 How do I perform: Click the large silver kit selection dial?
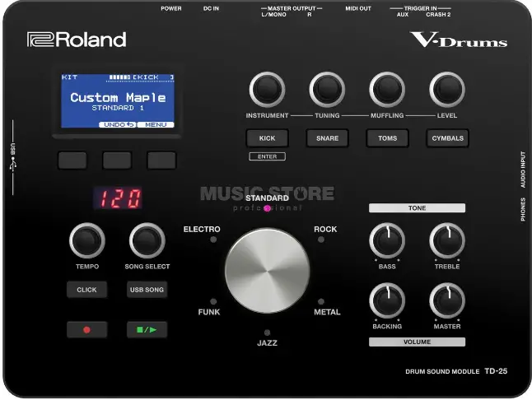pos(267,271)
